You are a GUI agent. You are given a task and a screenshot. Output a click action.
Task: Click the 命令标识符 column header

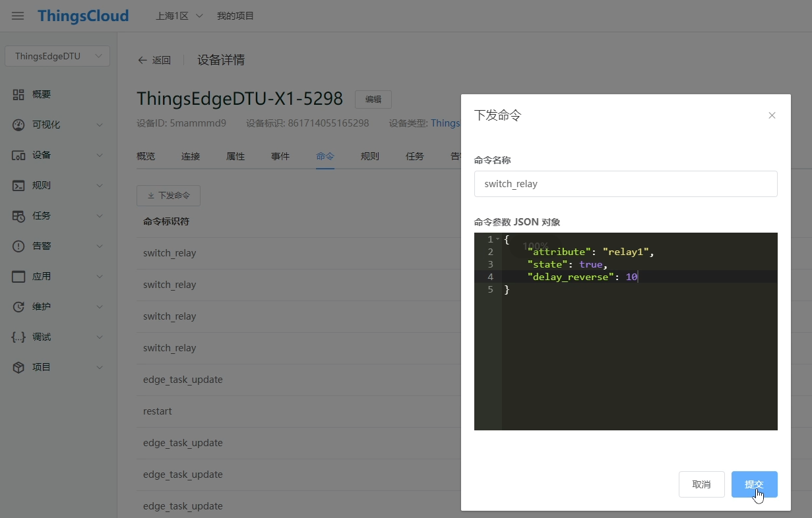tap(166, 221)
